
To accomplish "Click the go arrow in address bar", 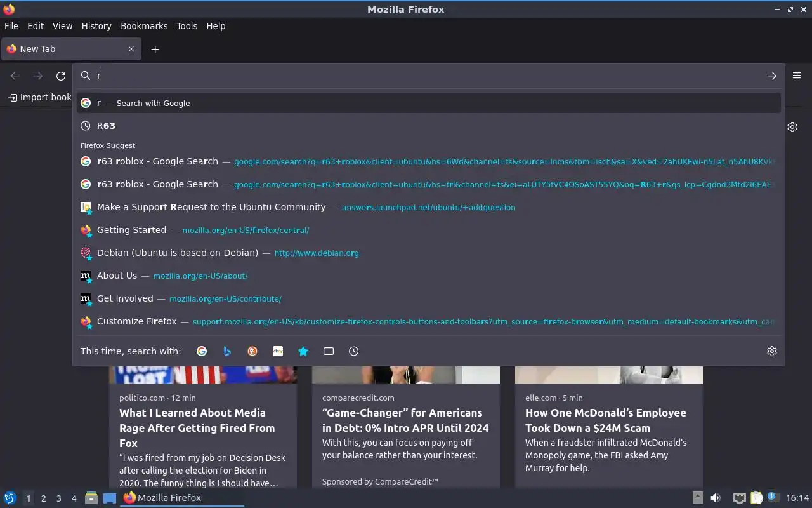I will coord(771,76).
